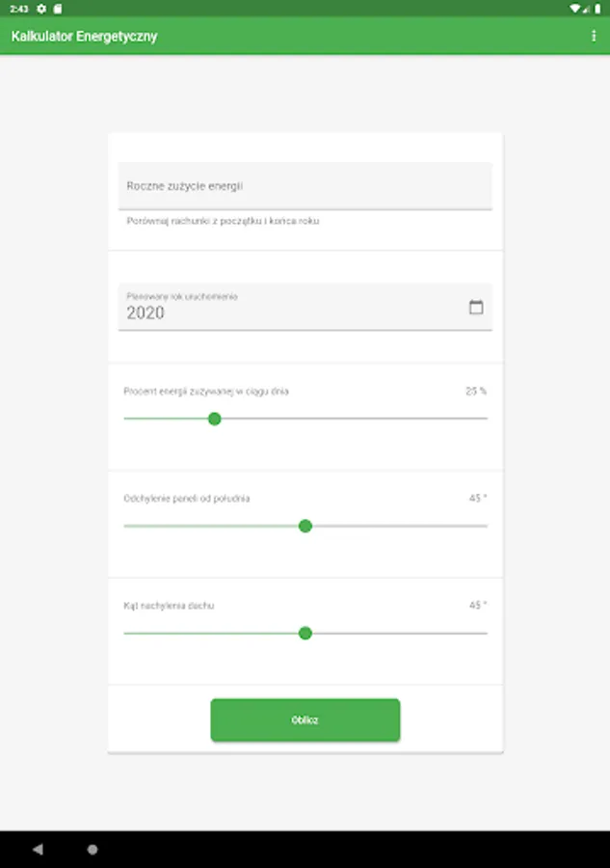The image size is (610, 868).
Task: Tap the Android home circle button
Action: tap(93, 850)
